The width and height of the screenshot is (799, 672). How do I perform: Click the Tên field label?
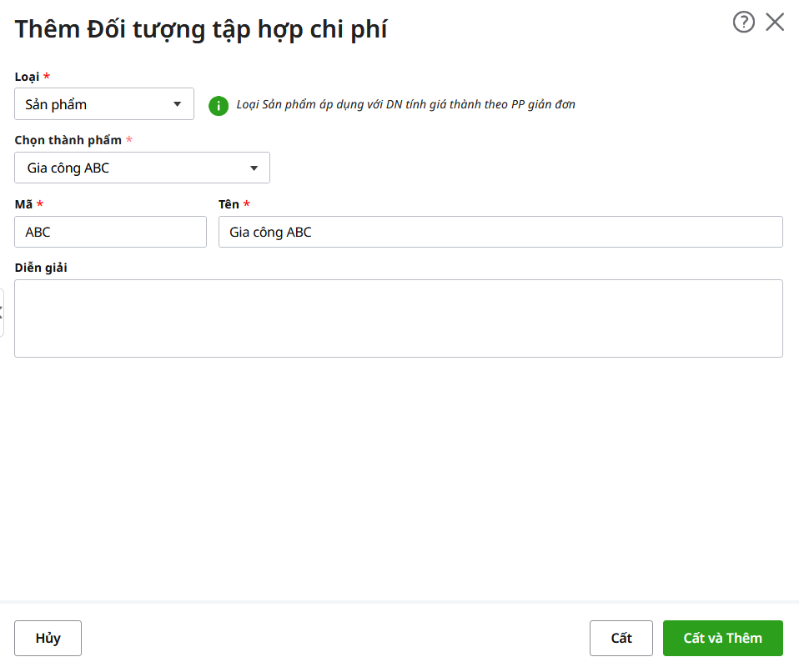[x=229, y=204]
